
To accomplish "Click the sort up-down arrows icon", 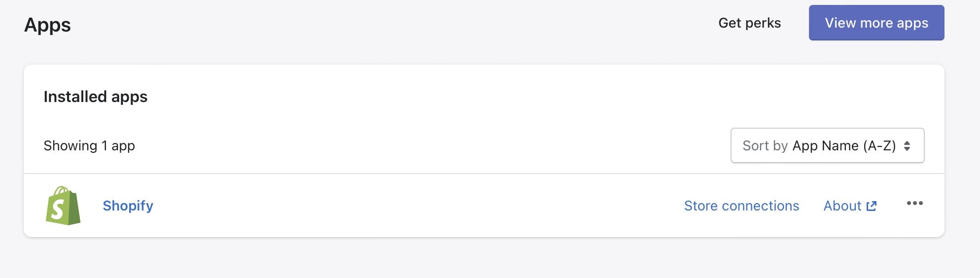I will click(x=907, y=146).
